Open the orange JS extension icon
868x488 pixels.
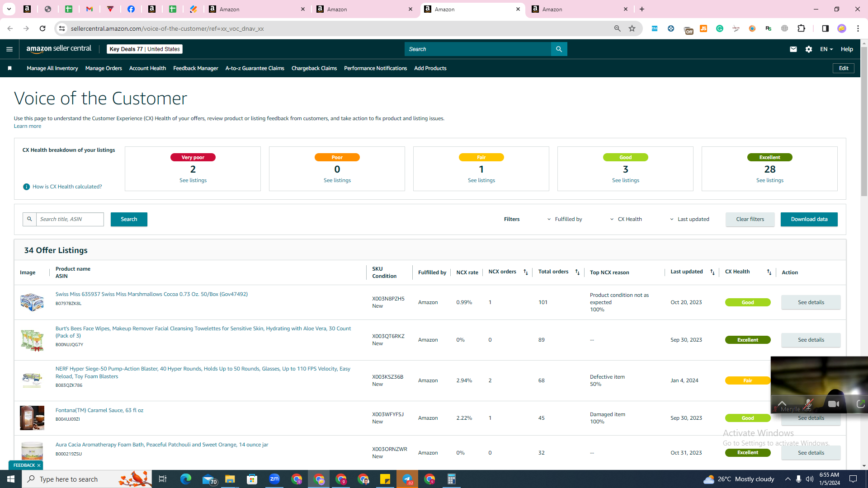[703, 28]
